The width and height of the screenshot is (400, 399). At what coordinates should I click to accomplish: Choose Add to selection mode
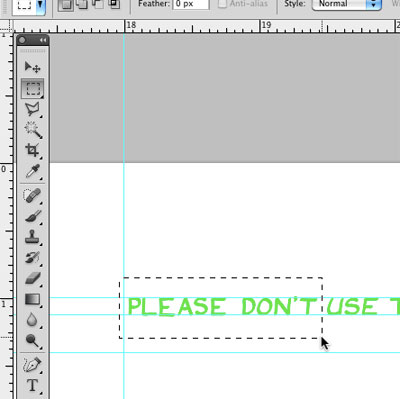click(x=81, y=4)
